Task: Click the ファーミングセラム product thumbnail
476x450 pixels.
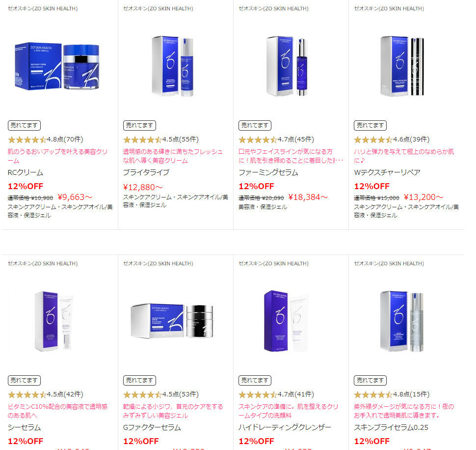Action: (288, 66)
